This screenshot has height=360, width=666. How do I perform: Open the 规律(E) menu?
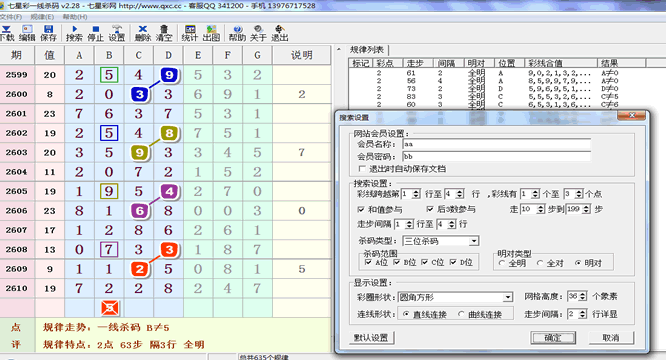[42, 17]
